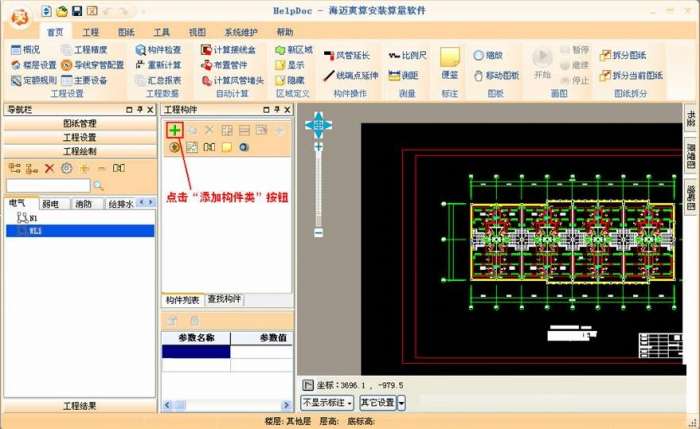Click the application logo button
The width and height of the screenshot is (700, 429).
click(20, 18)
